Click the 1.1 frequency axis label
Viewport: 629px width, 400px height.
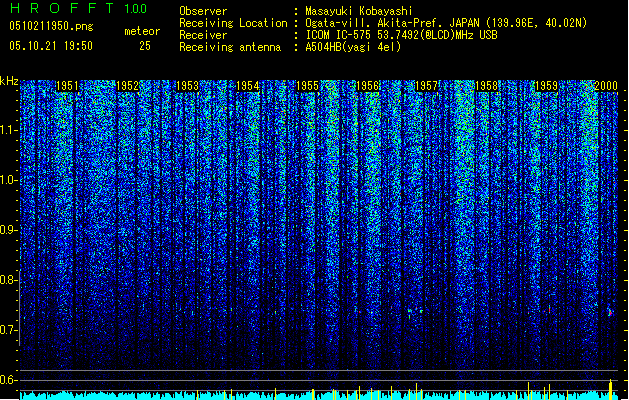[9, 130]
